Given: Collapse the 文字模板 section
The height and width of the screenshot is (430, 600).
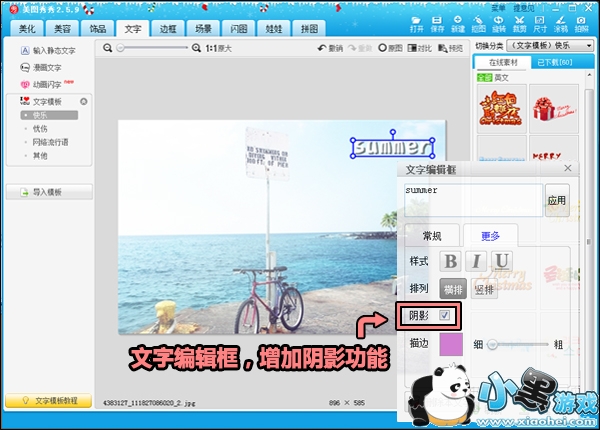Looking at the screenshot, I should tap(84, 102).
